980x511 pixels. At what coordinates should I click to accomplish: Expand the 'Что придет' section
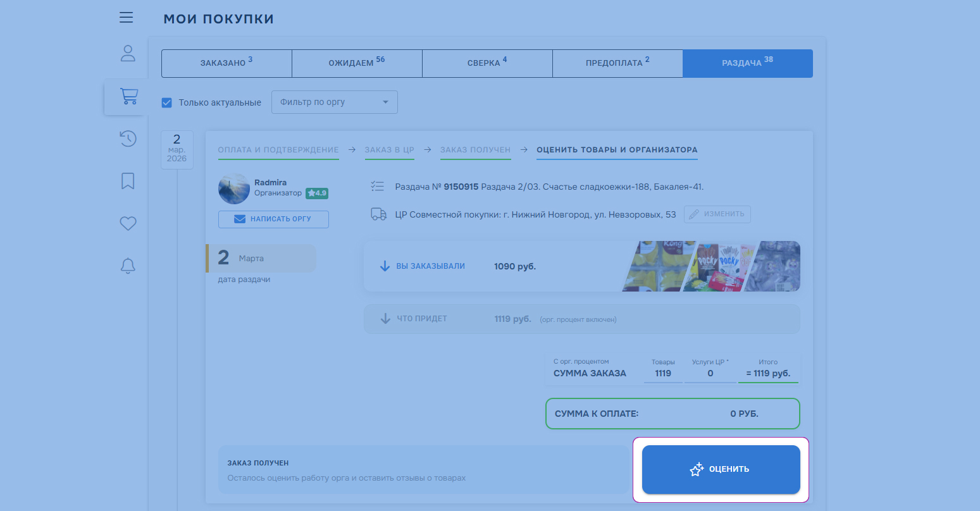421,319
